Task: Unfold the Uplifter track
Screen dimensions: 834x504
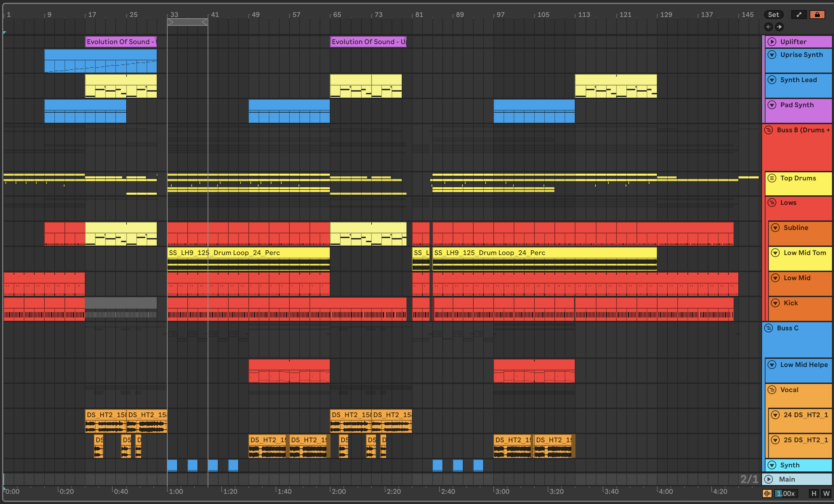Action: coord(772,42)
